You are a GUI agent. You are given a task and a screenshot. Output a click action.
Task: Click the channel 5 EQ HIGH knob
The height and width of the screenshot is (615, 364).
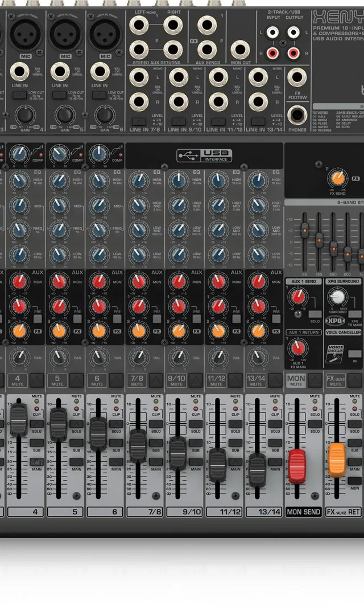59,181
